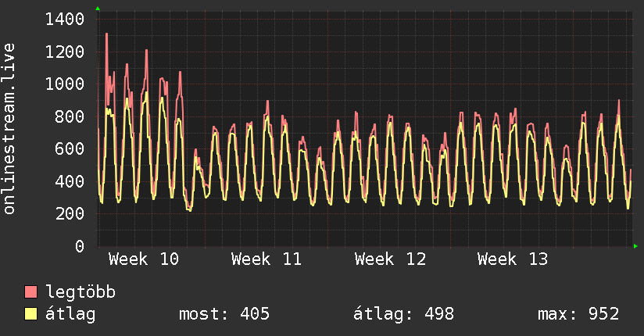Click the 400 y-axis value
The image size is (644, 336).
tap(70, 181)
